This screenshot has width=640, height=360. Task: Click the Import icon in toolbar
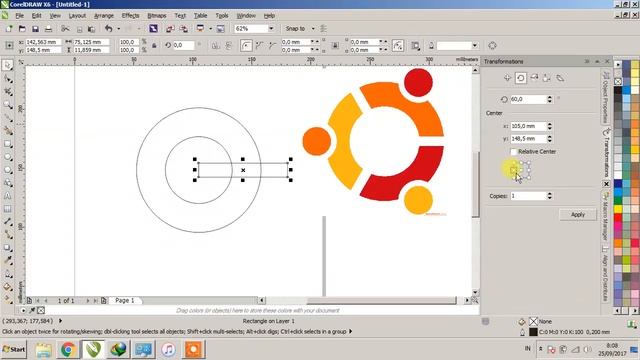click(170, 29)
